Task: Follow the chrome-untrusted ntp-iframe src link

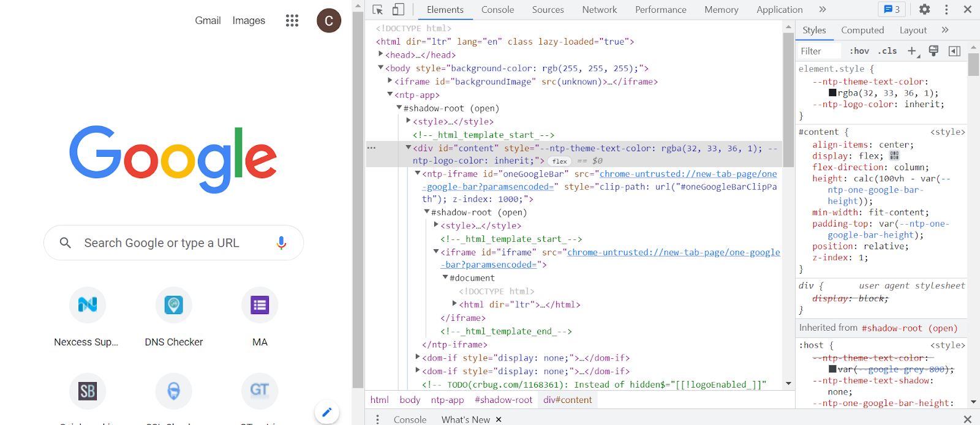Action: coord(688,174)
